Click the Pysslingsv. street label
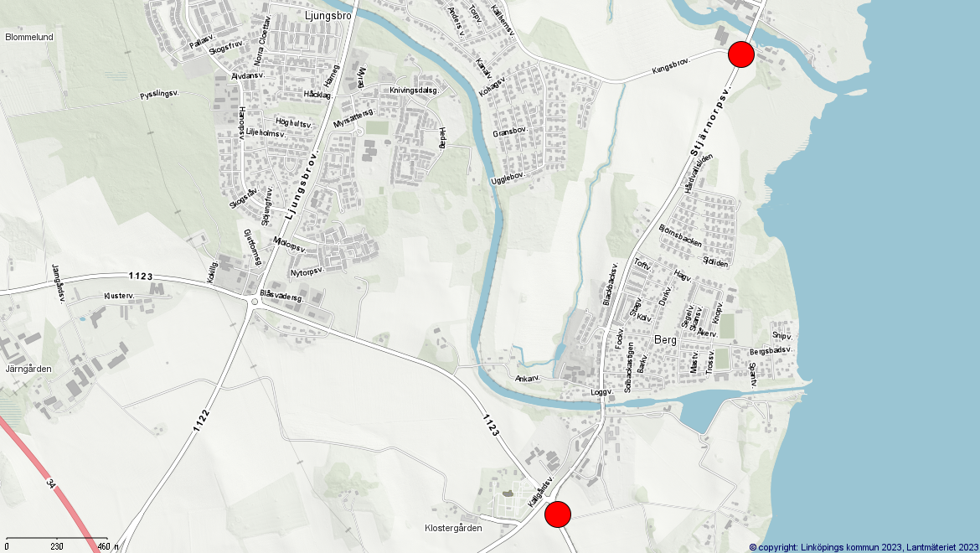Image resolution: width=980 pixels, height=553 pixels. coord(160,96)
